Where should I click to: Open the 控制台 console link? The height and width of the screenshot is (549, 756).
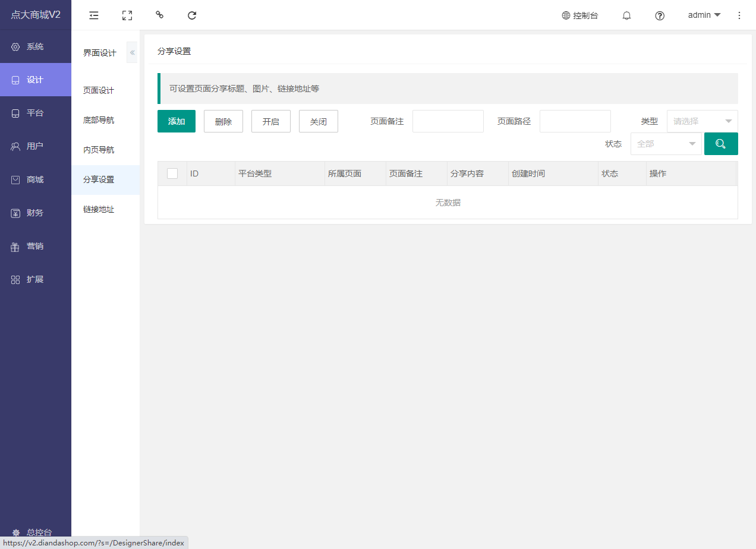[x=580, y=15]
